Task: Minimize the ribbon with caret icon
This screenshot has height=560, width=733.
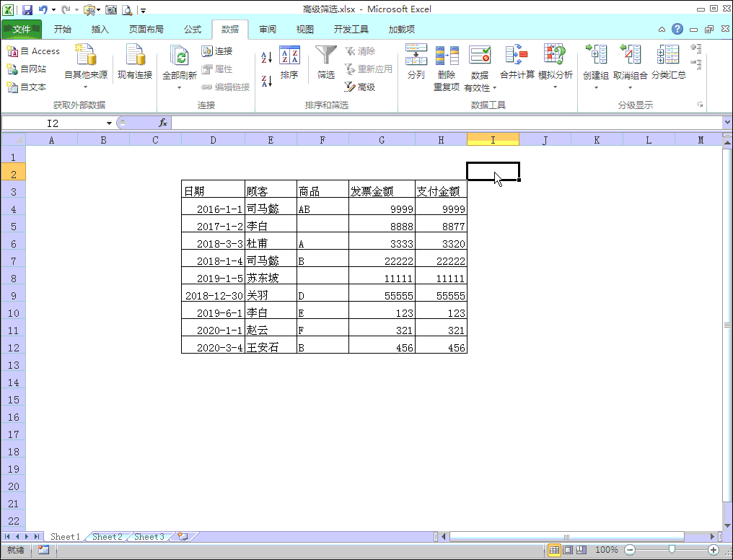Action: click(662, 30)
